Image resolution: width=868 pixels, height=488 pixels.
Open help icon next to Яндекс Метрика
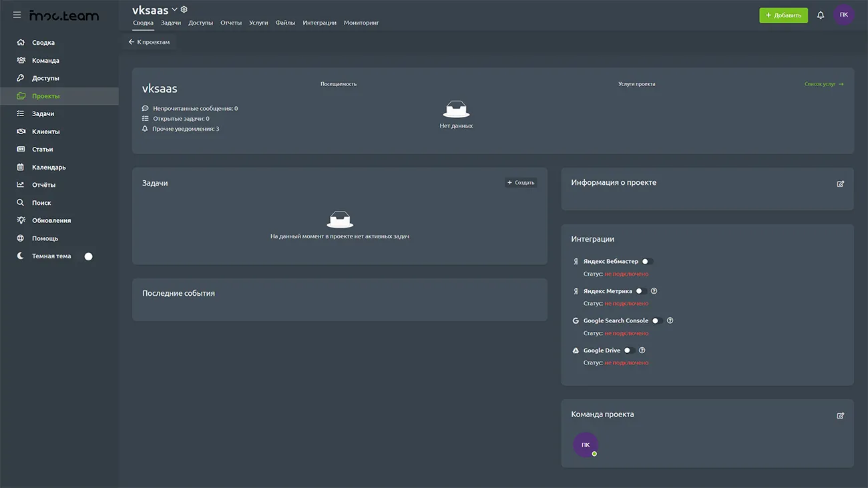(x=654, y=291)
